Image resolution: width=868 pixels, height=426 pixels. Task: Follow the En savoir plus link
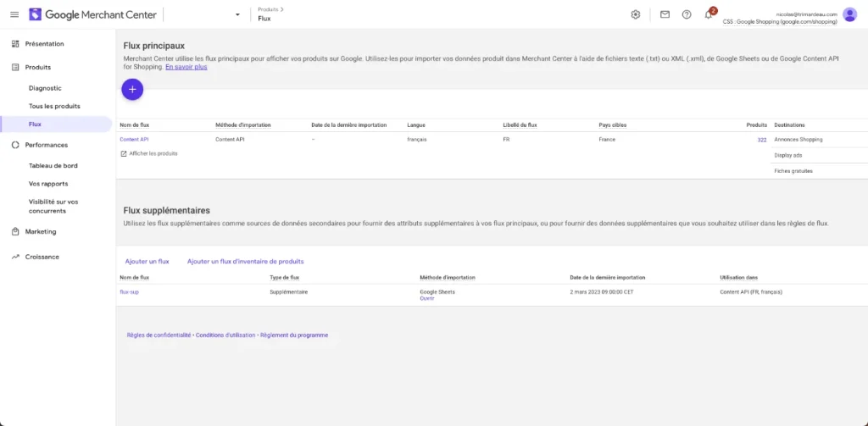click(x=186, y=67)
